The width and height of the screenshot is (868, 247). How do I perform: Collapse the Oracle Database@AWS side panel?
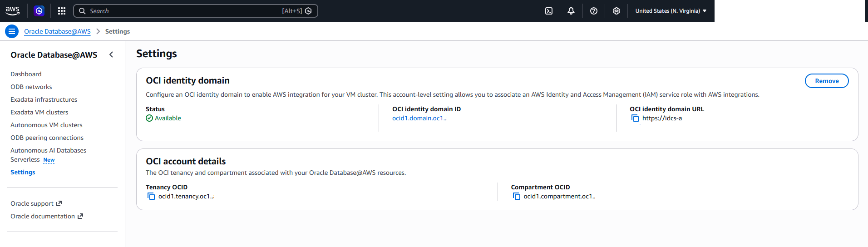111,54
